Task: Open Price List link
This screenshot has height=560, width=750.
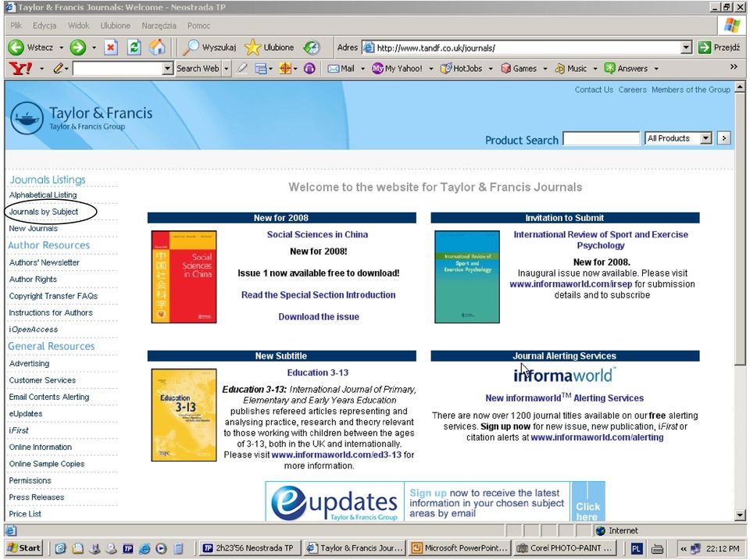Action: pyautogui.click(x=25, y=514)
